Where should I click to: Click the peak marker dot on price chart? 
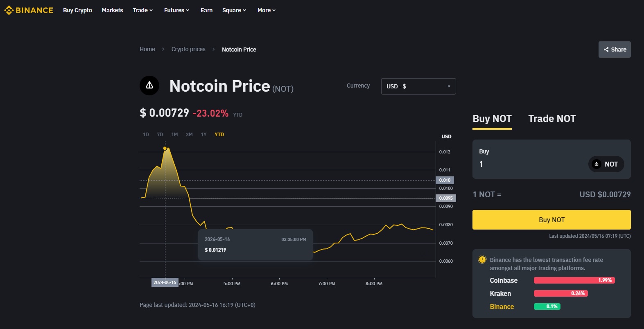[165, 148]
